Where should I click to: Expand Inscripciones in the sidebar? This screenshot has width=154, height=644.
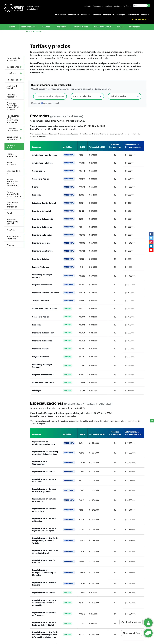(14, 67)
